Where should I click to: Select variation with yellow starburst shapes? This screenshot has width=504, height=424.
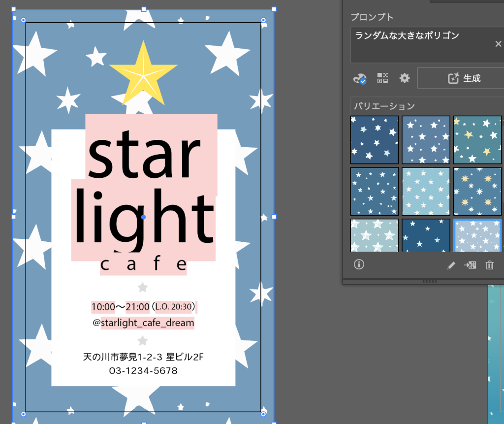coord(477,191)
